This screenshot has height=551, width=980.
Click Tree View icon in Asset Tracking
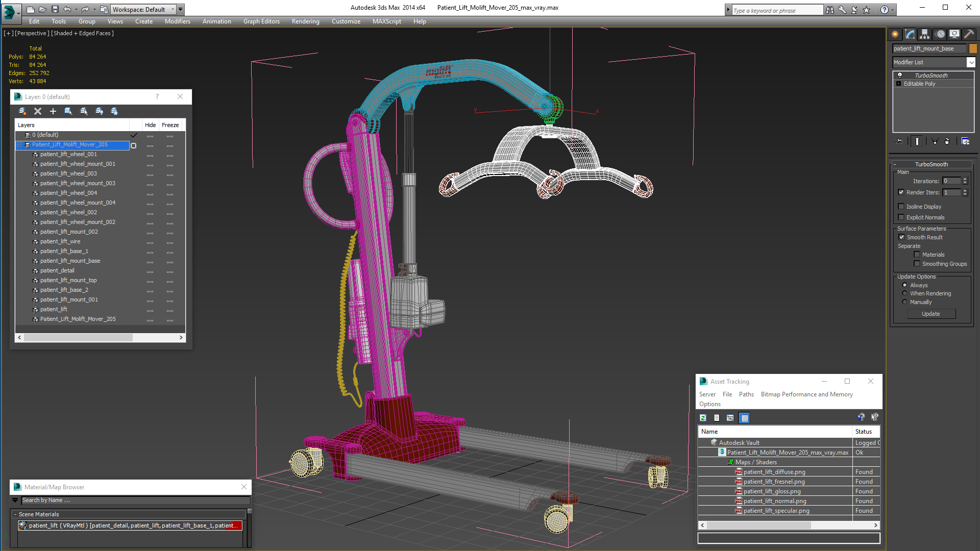730,418
